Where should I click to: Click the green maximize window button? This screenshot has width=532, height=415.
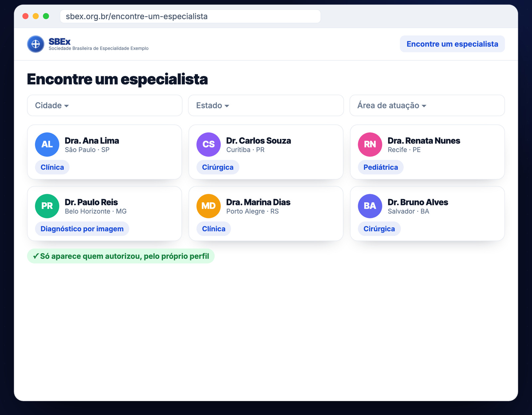coord(46,16)
